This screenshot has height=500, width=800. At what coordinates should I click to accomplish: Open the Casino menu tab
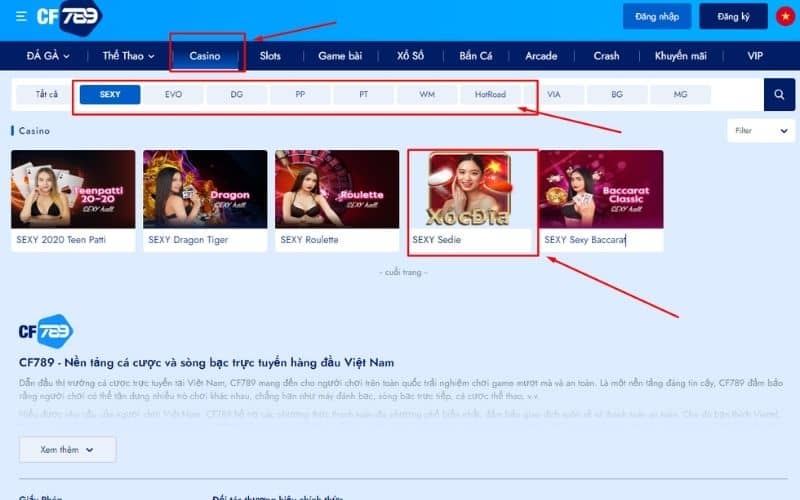tap(205, 56)
